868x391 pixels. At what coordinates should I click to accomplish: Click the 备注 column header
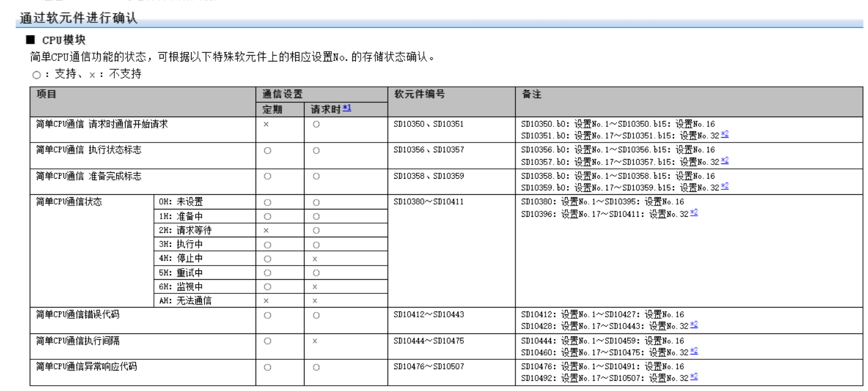click(532, 94)
